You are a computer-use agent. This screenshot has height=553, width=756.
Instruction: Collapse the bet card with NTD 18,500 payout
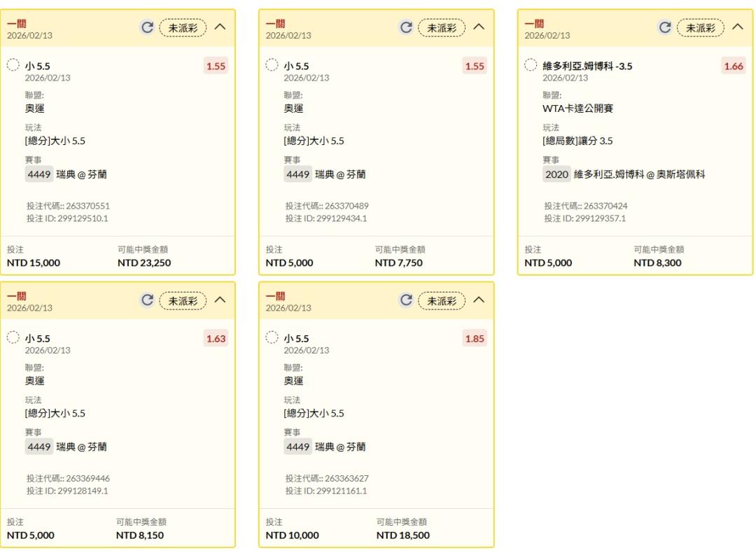pyautogui.click(x=479, y=300)
